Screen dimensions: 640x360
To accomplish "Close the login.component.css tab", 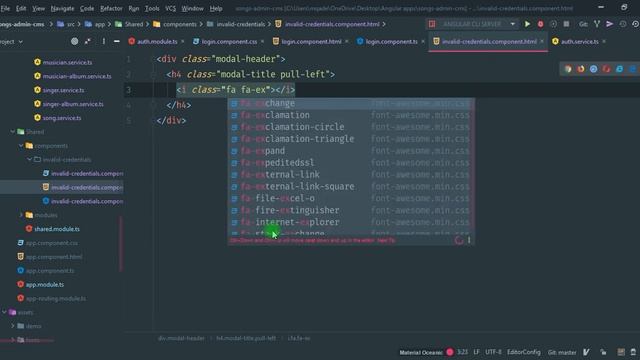I will 262,42.
